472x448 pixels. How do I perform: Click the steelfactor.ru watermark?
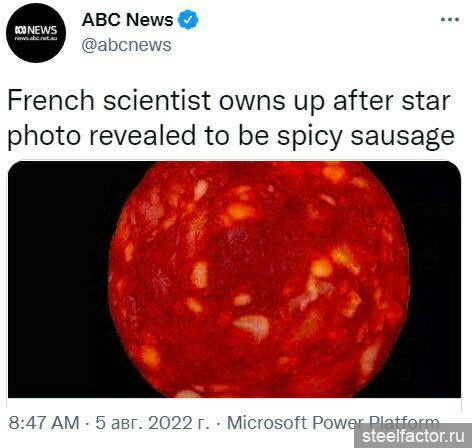[x=413, y=436]
